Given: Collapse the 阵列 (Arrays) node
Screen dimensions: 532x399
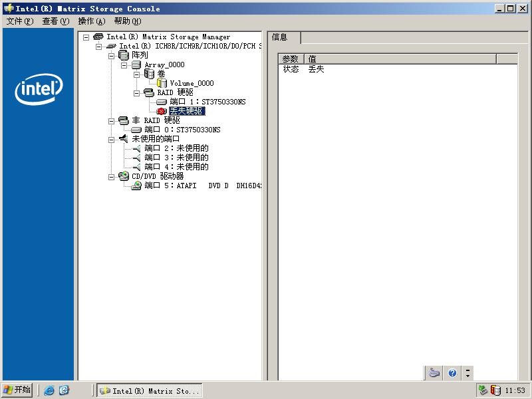Looking at the screenshot, I should pyautogui.click(x=112, y=55).
